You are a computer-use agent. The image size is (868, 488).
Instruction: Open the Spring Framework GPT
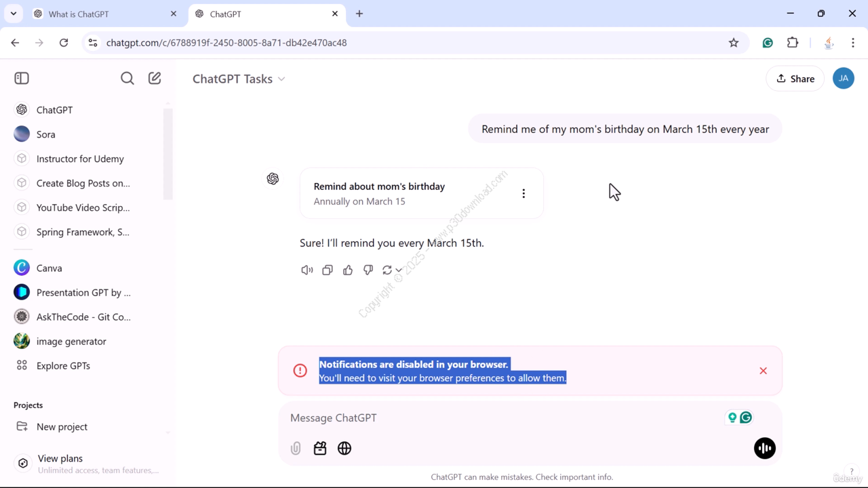click(x=87, y=232)
